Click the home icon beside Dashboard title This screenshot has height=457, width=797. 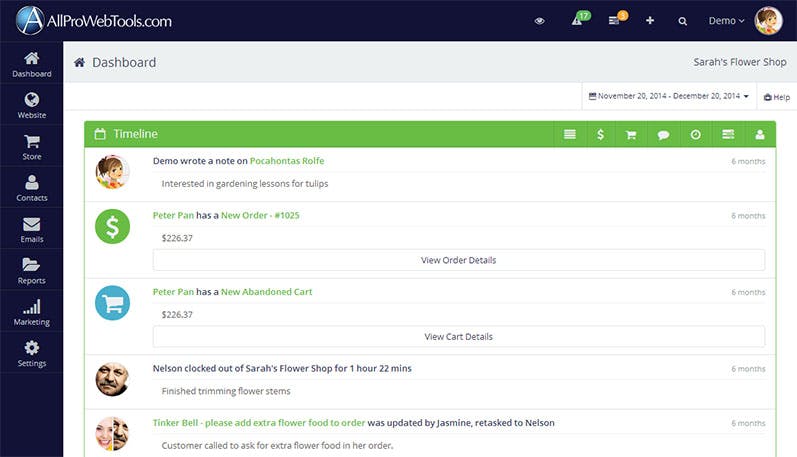[79, 62]
